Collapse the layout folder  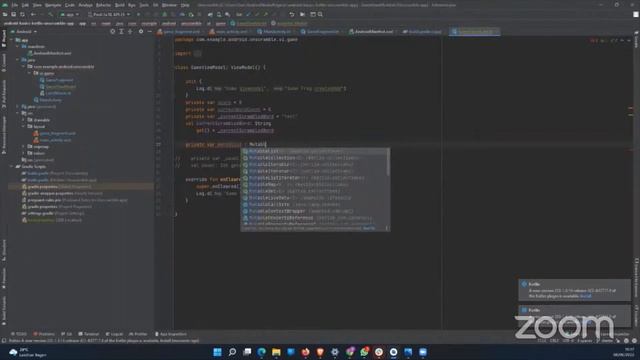click(24, 127)
